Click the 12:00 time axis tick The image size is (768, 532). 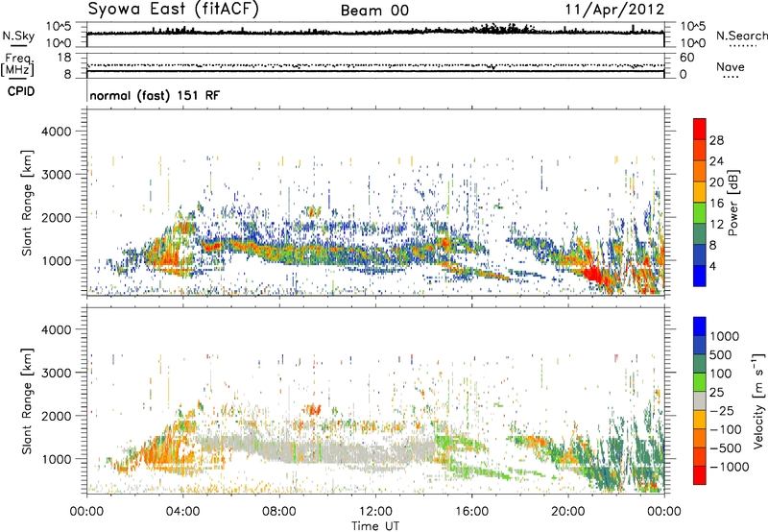tap(375, 512)
